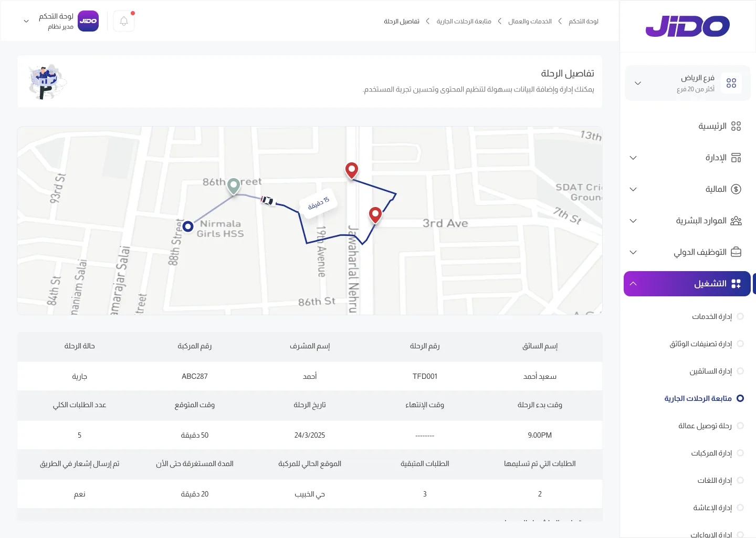Open the notifications bell icon
756x538 pixels.
[x=124, y=21]
